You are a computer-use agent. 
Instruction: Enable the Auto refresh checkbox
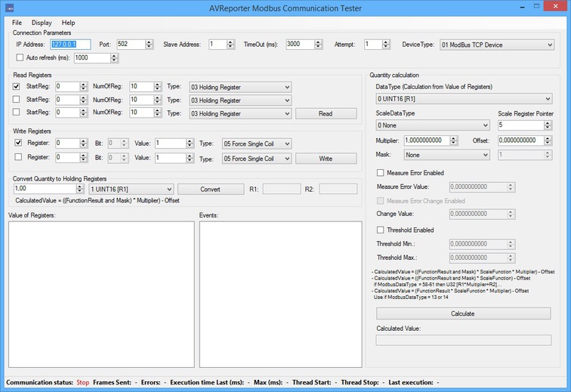(x=20, y=57)
